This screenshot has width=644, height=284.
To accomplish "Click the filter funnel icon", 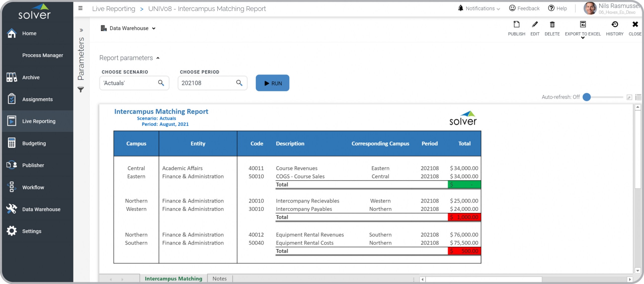I will [x=80, y=89].
